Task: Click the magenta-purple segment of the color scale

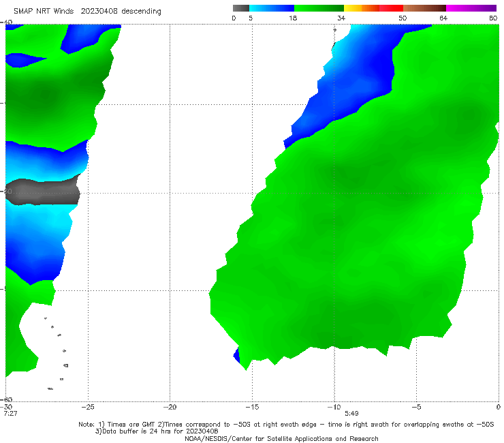Action: pos(471,8)
